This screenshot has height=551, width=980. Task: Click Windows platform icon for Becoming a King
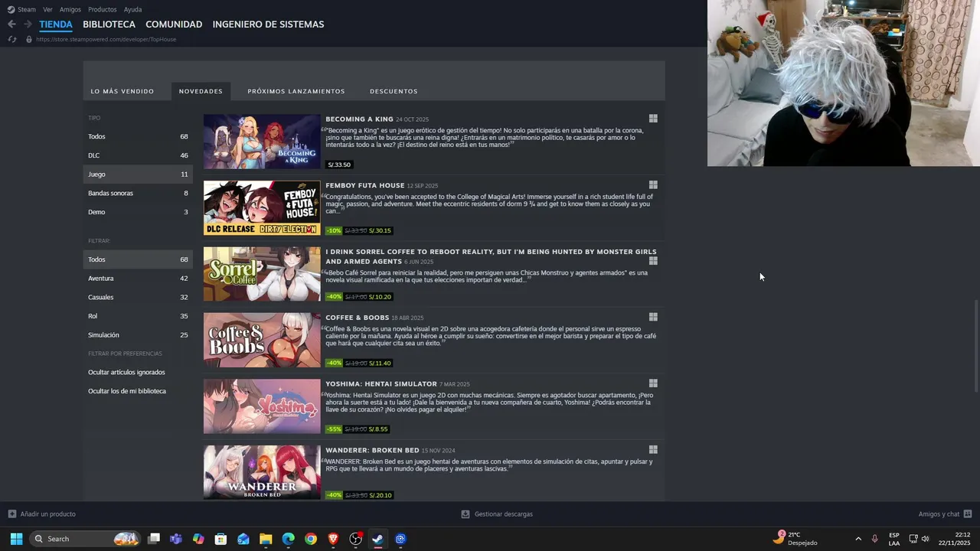point(653,119)
